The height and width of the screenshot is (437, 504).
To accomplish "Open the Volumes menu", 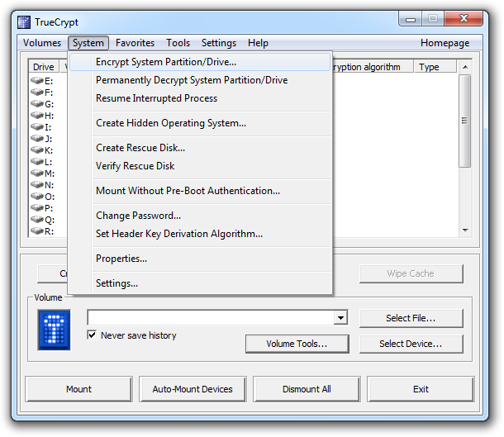I will (42, 43).
